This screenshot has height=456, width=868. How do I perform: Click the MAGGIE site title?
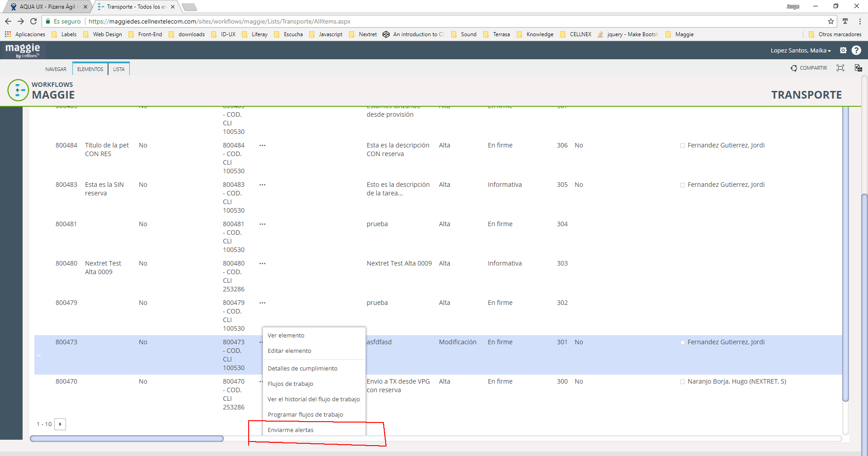(53, 95)
